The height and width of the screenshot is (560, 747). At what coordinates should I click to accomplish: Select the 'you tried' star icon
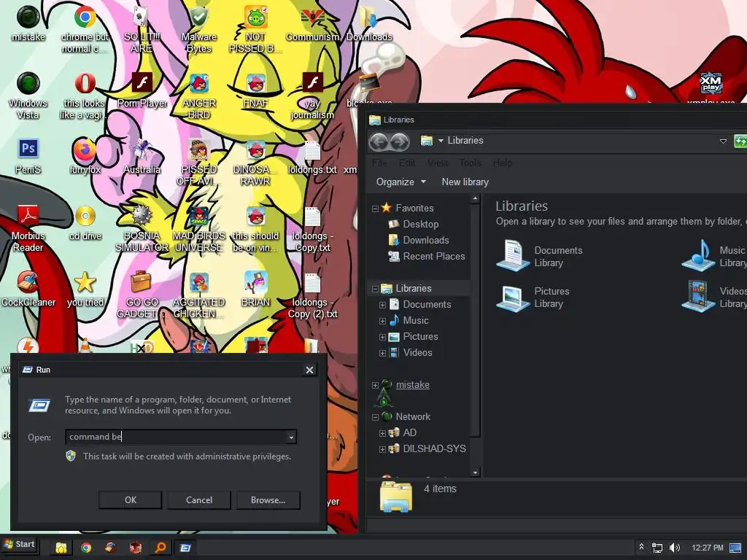[x=85, y=289]
